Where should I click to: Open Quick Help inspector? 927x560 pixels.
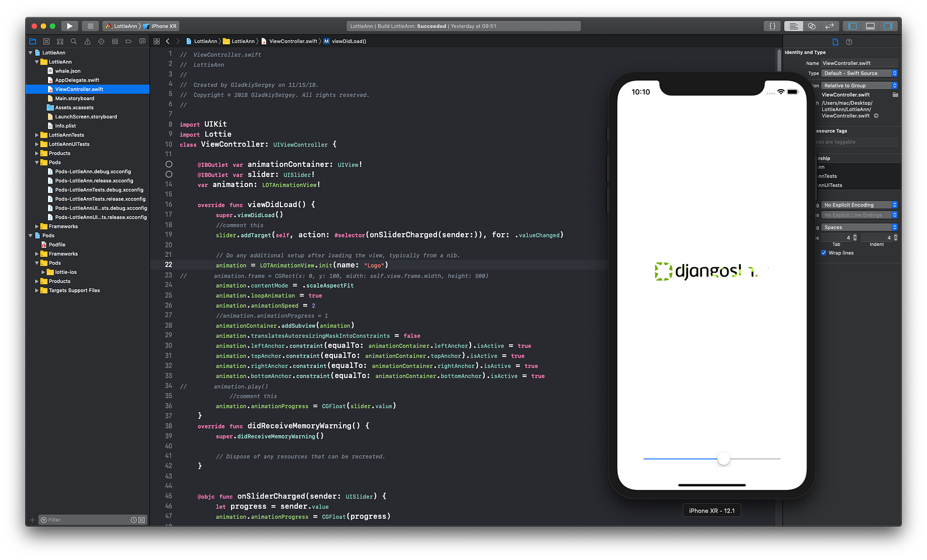(849, 42)
